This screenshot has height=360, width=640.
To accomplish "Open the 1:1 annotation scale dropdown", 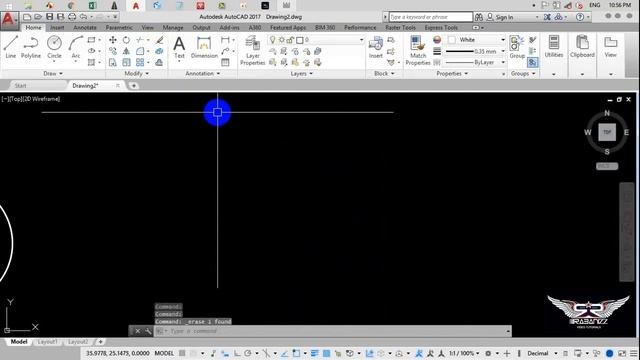I will pos(464,353).
